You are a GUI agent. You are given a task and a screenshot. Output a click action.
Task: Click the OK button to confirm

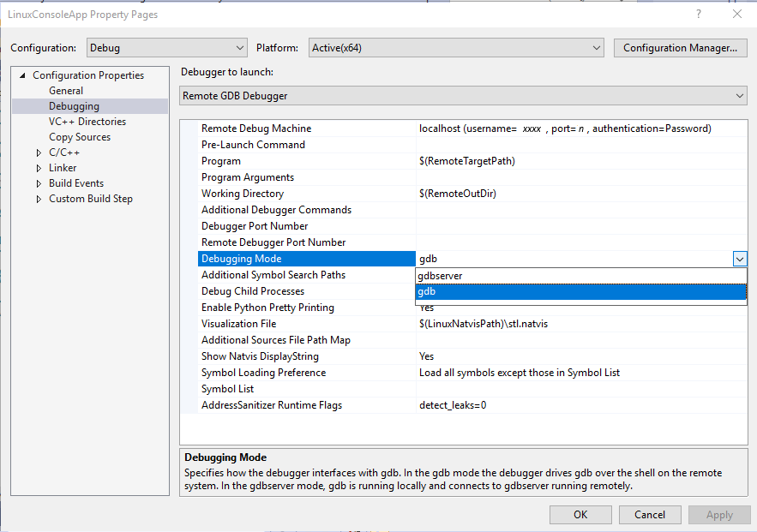[580, 514]
